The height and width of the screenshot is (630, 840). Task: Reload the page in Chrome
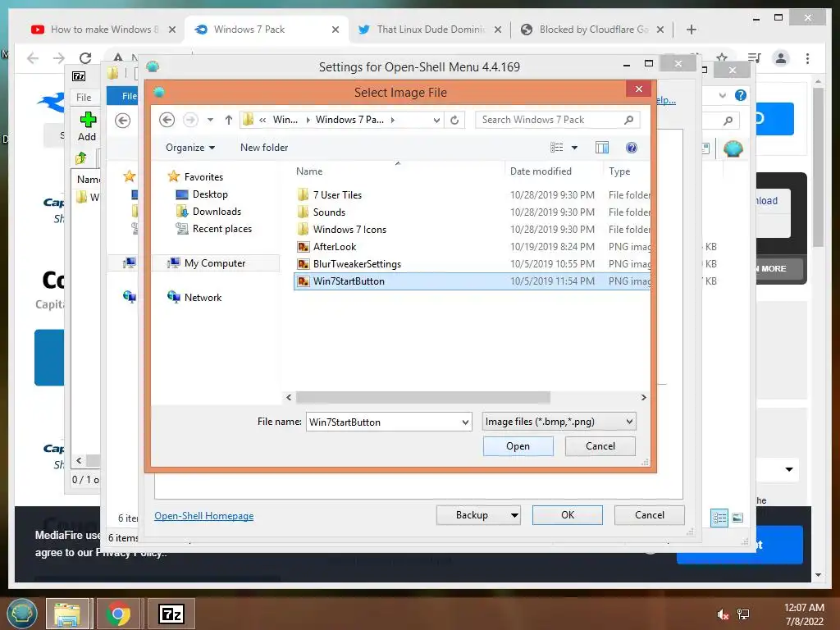[x=85, y=58]
